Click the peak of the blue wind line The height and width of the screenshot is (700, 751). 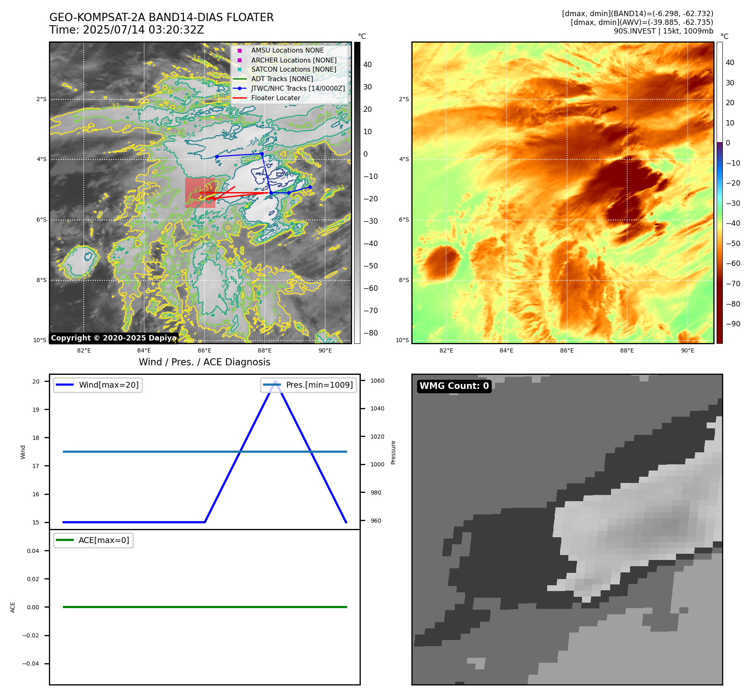[275, 381]
